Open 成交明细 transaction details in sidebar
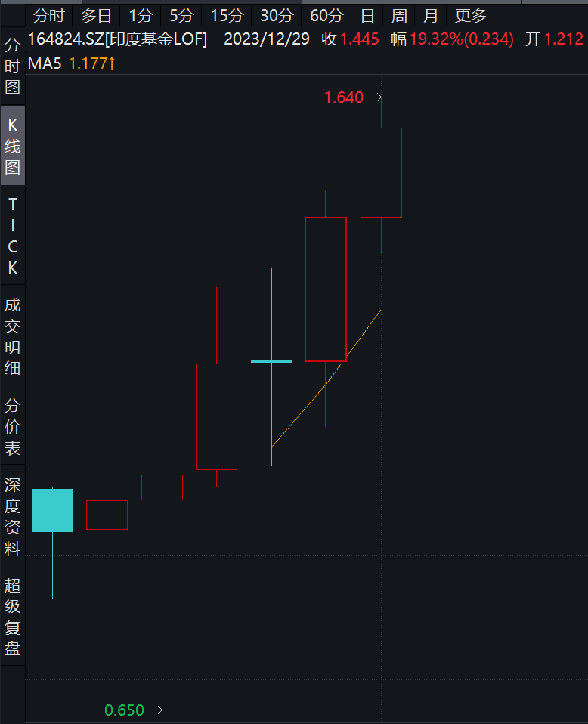 tap(13, 336)
